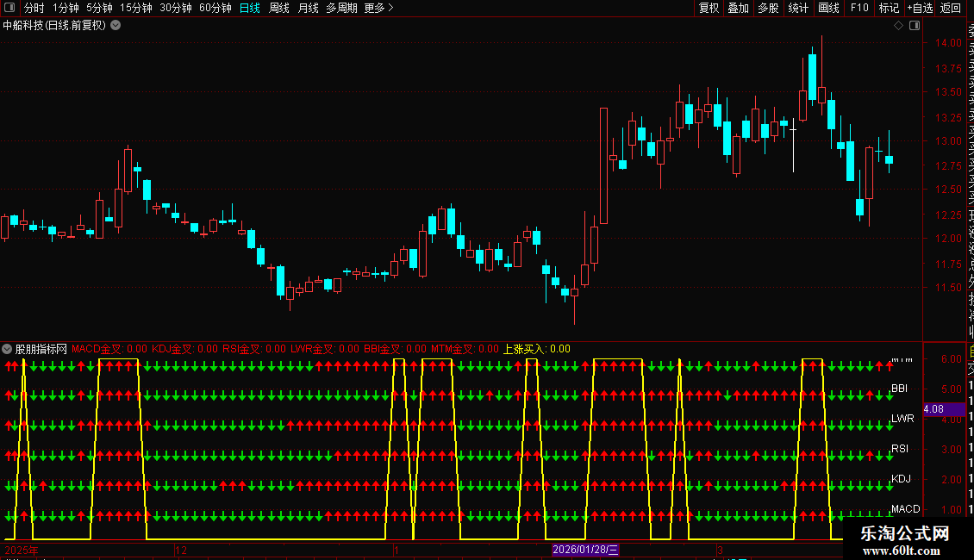Click the 4.08 indicator value tag
The image size is (974, 560).
tap(944, 409)
